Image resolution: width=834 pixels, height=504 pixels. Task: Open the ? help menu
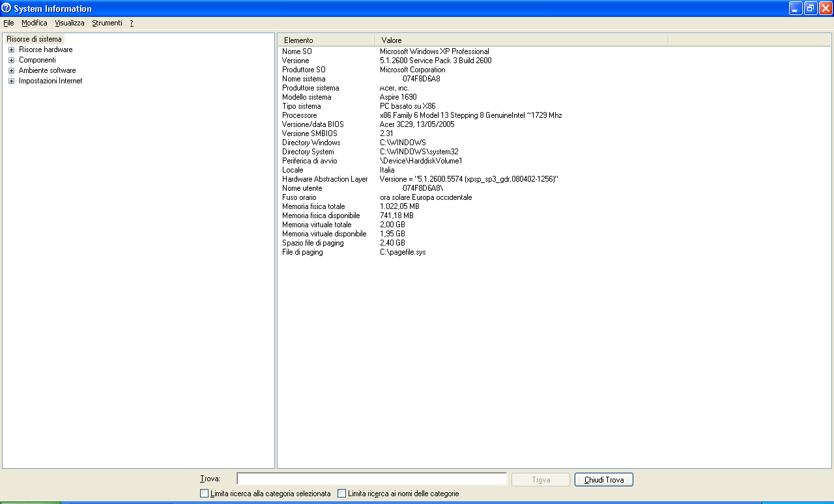point(132,23)
